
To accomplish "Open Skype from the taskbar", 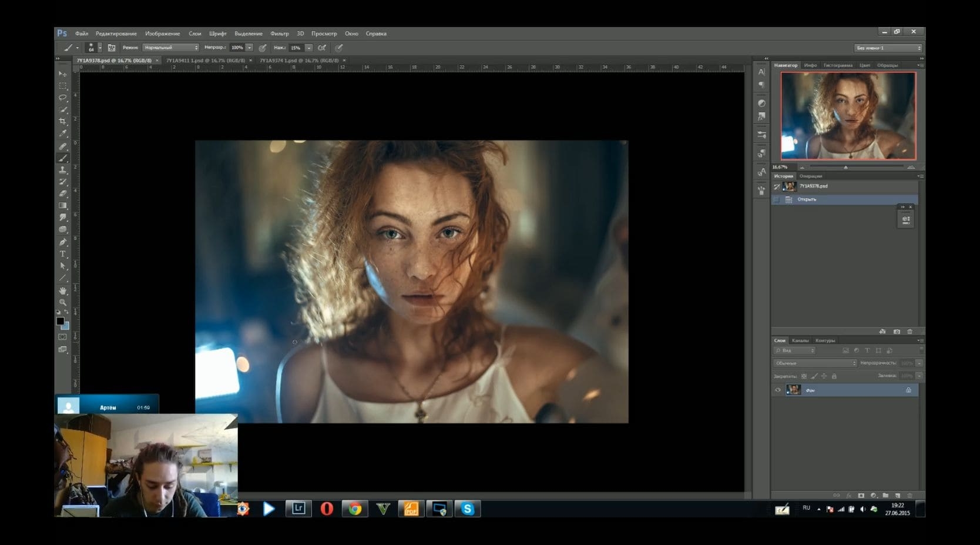I will point(468,509).
